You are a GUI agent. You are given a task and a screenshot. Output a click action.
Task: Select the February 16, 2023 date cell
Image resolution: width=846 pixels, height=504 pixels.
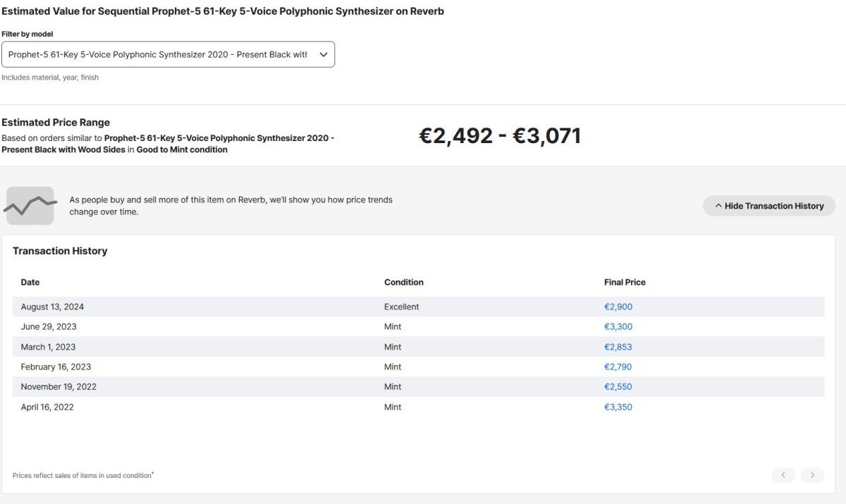click(56, 367)
